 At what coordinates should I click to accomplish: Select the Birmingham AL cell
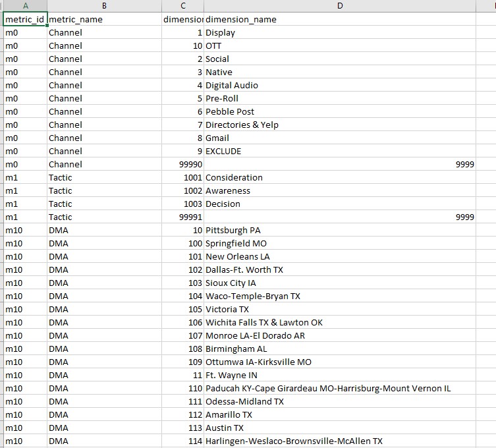coord(340,349)
